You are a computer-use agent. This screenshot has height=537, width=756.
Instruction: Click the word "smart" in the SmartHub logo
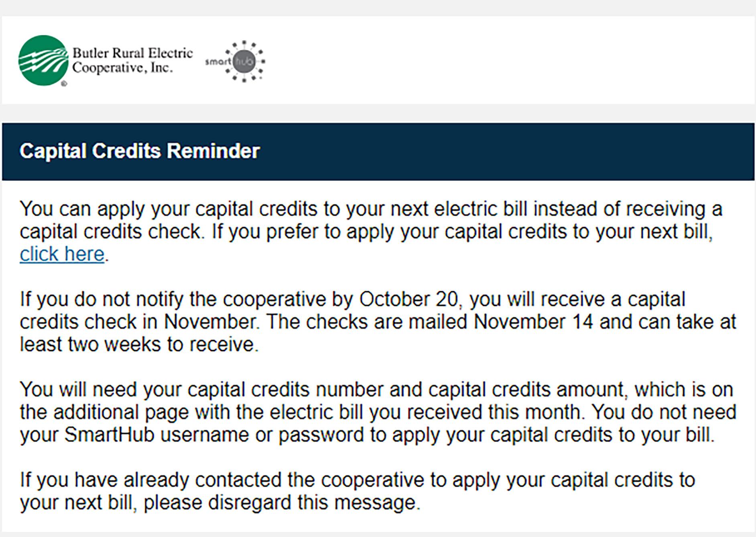pyautogui.click(x=218, y=62)
